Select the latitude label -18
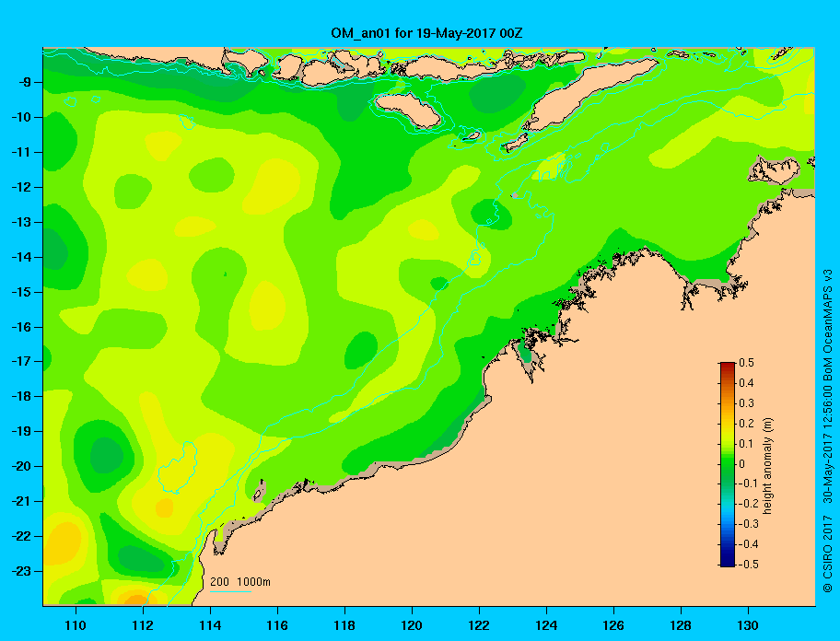 pyautogui.click(x=20, y=396)
